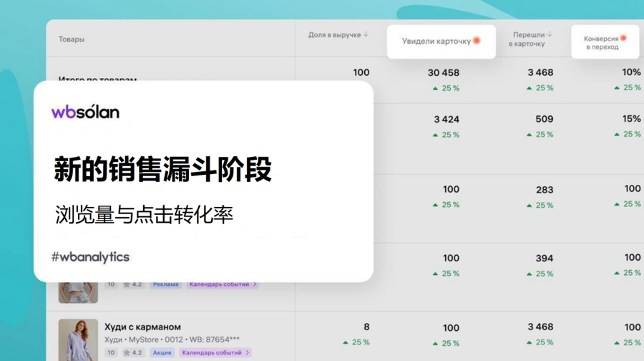Sort by the Перешли в карточку column header
Image resolution: width=644 pixels, height=361 pixels.
click(527, 39)
